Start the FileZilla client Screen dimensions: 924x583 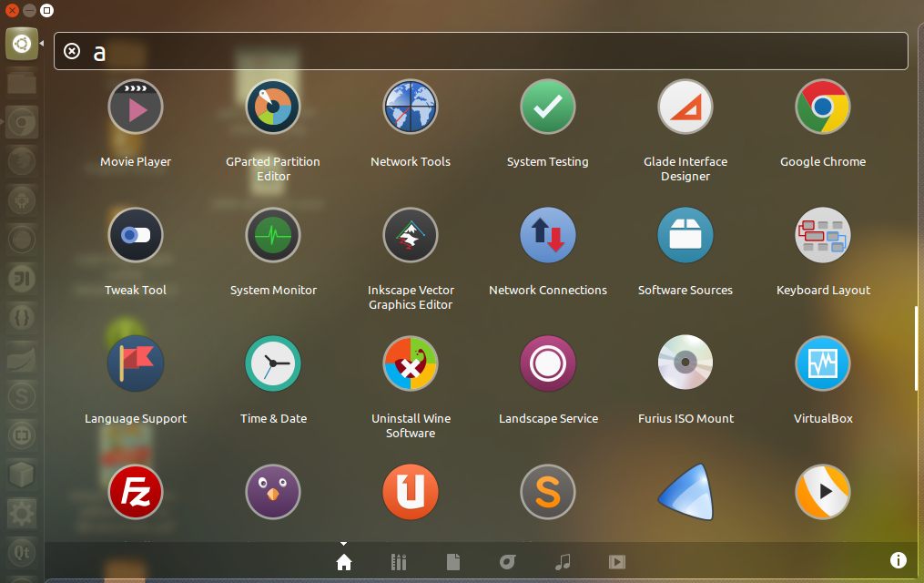click(x=135, y=491)
